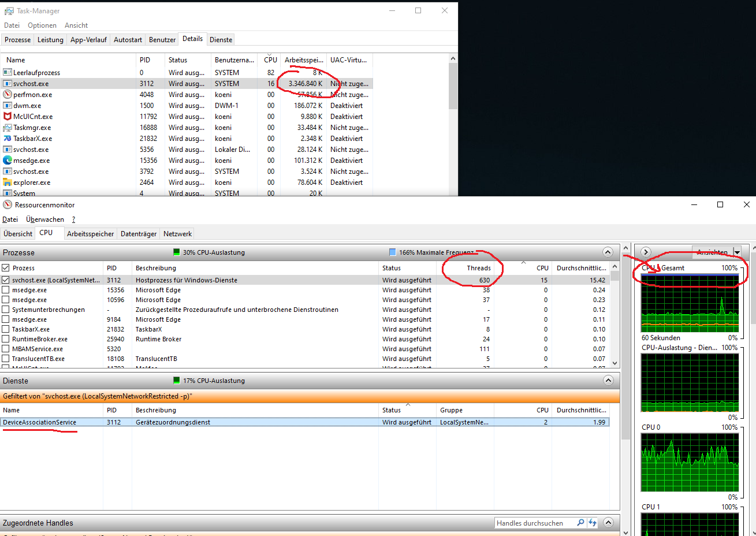Check msedge.exe PID 9184 checkbox

6,319
